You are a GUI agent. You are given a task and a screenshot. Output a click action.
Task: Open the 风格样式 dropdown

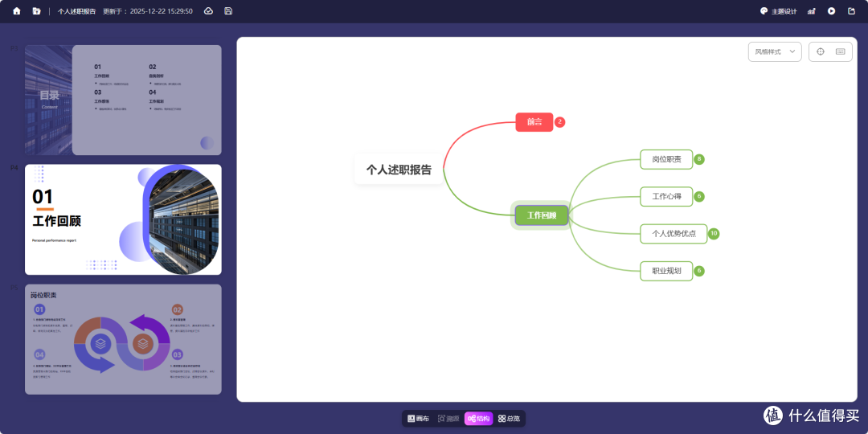click(775, 51)
